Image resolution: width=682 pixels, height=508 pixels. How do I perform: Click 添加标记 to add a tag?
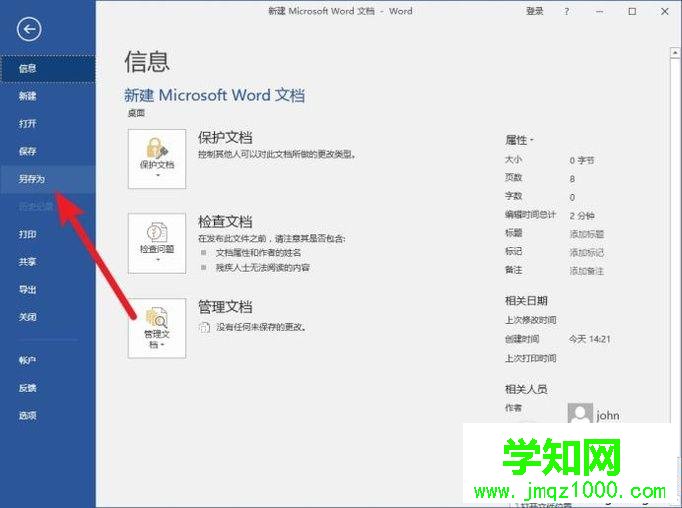[x=587, y=253]
